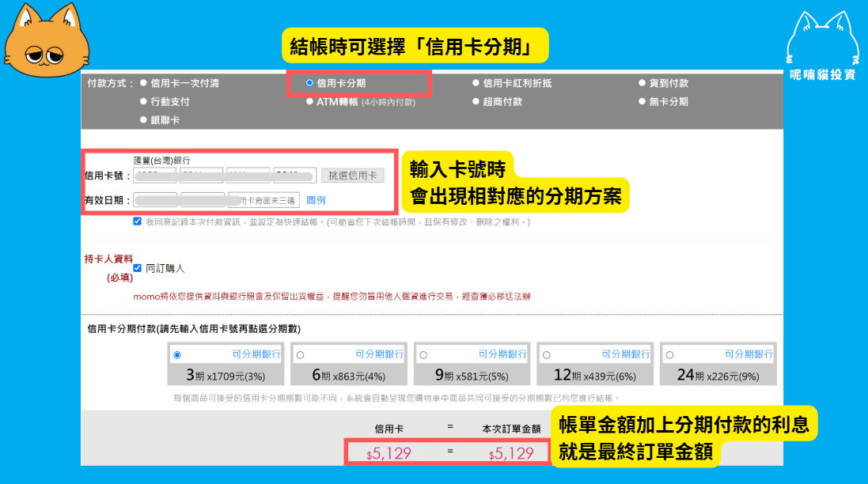Open 可分期銀行 link in 3期 box
Screen dimensions: 868x484
[x=256, y=354]
